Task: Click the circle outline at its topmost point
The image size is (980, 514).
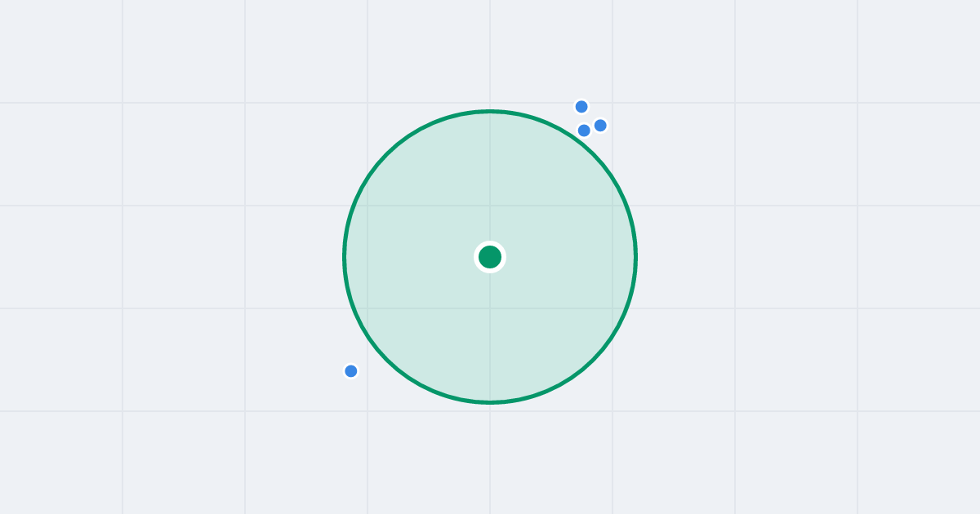Action: 490,111
